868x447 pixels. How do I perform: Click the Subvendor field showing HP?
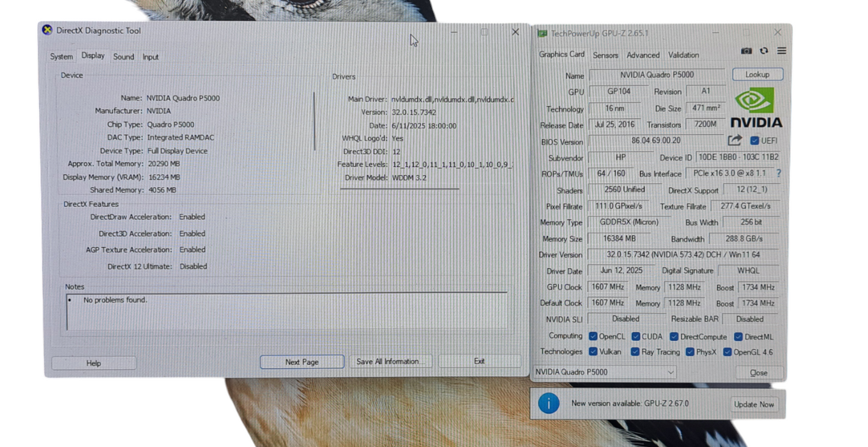pos(620,157)
